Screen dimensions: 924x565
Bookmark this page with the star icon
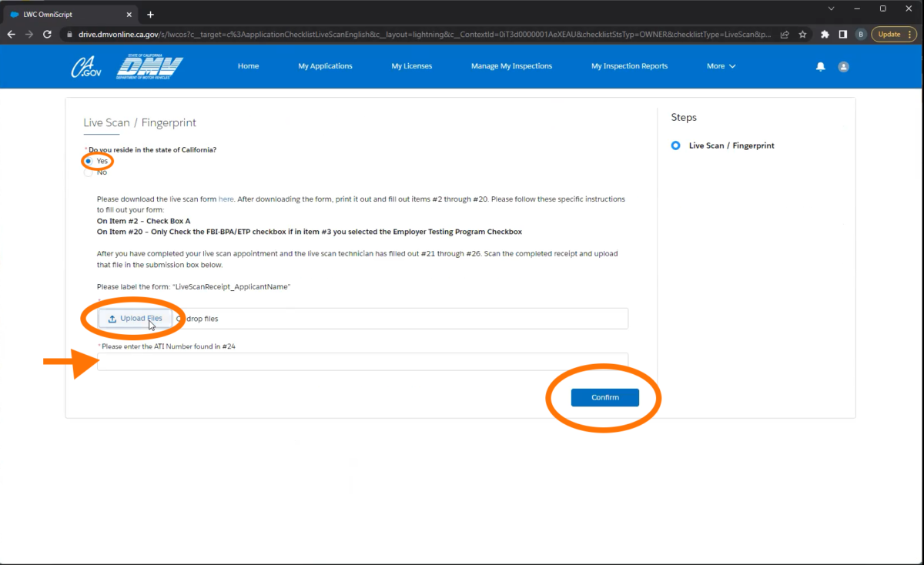(x=802, y=35)
